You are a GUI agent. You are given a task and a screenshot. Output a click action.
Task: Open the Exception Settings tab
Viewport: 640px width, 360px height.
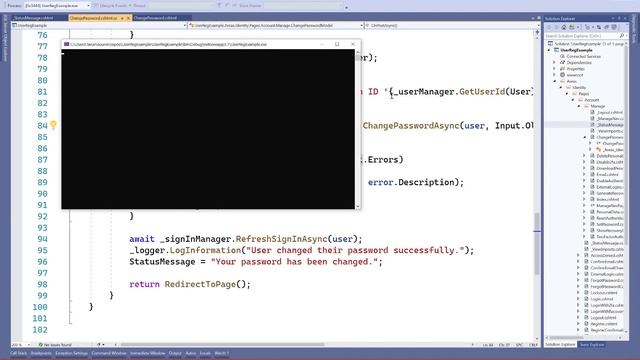71,353
